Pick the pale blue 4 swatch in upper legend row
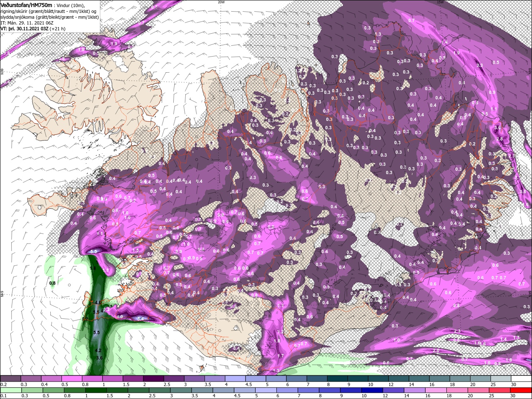 coord(235,379)
